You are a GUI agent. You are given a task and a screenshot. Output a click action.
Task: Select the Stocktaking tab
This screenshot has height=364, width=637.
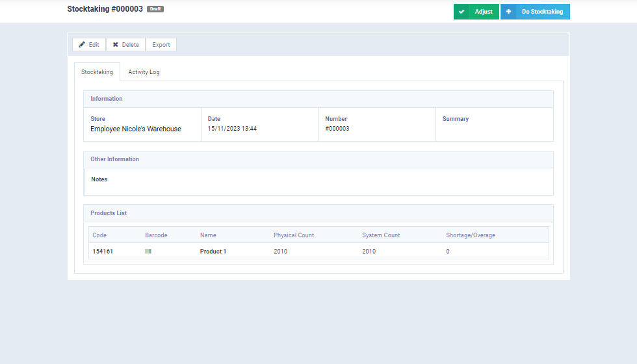[97, 72]
